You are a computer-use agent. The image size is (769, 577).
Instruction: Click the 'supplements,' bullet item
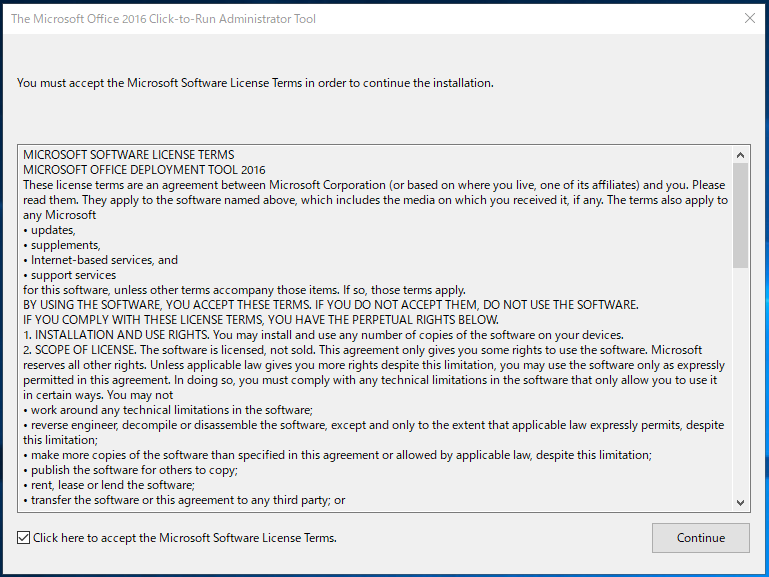click(62, 245)
